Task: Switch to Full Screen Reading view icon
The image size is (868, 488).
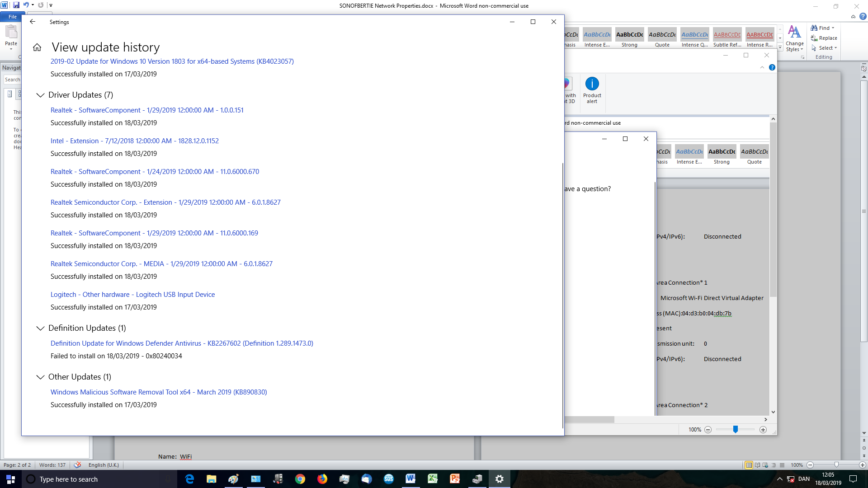Action: pos(757,465)
